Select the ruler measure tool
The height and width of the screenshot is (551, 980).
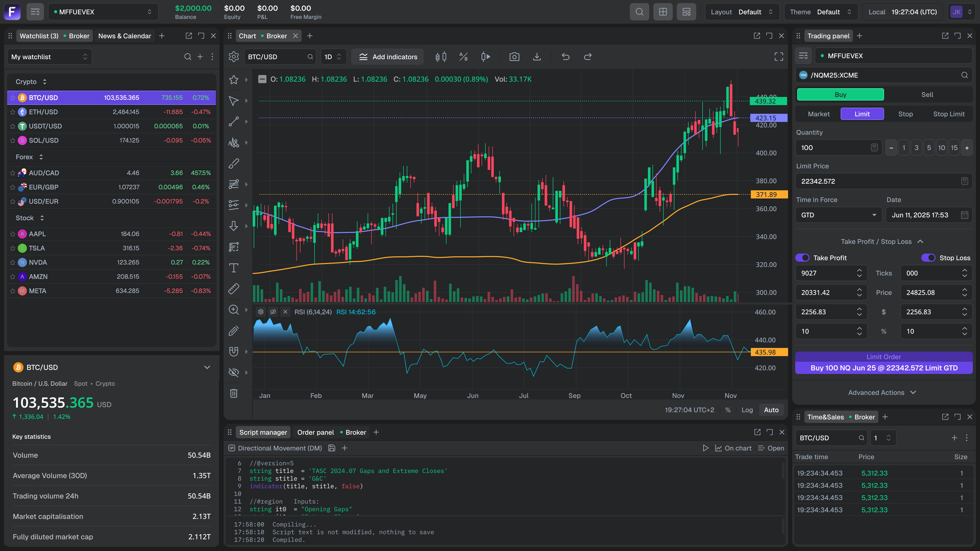(234, 289)
